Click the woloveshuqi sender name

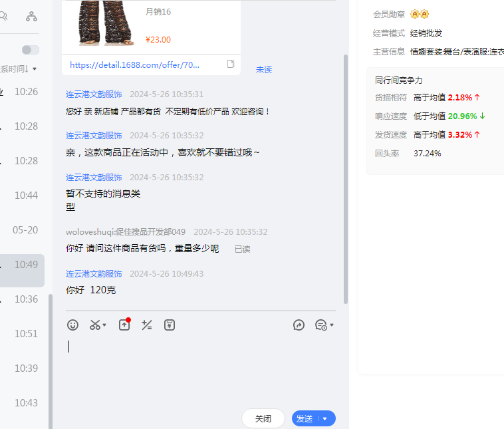pyautogui.click(x=126, y=232)
